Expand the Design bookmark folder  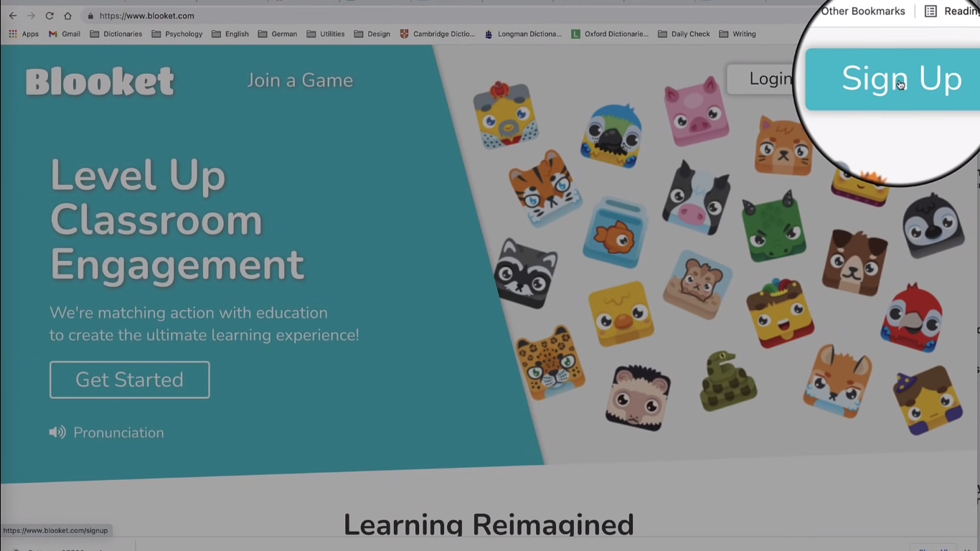click(372, 34)
